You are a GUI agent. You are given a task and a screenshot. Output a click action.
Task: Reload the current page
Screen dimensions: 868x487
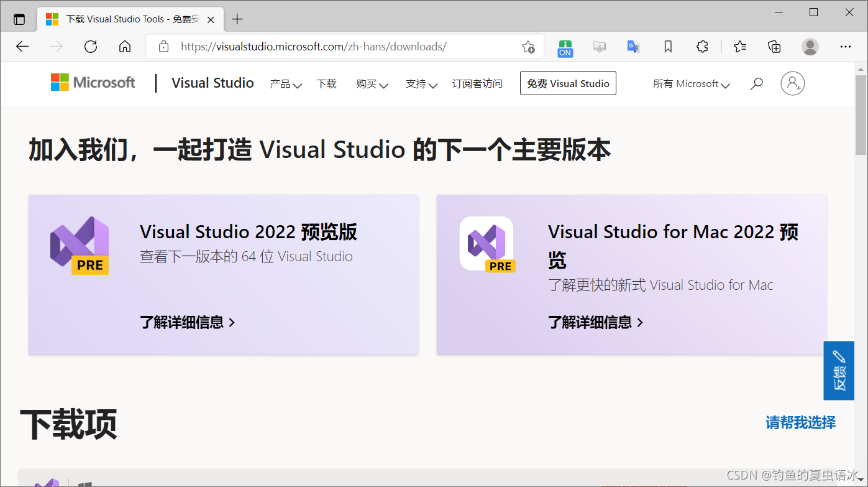tap(91, 47)
